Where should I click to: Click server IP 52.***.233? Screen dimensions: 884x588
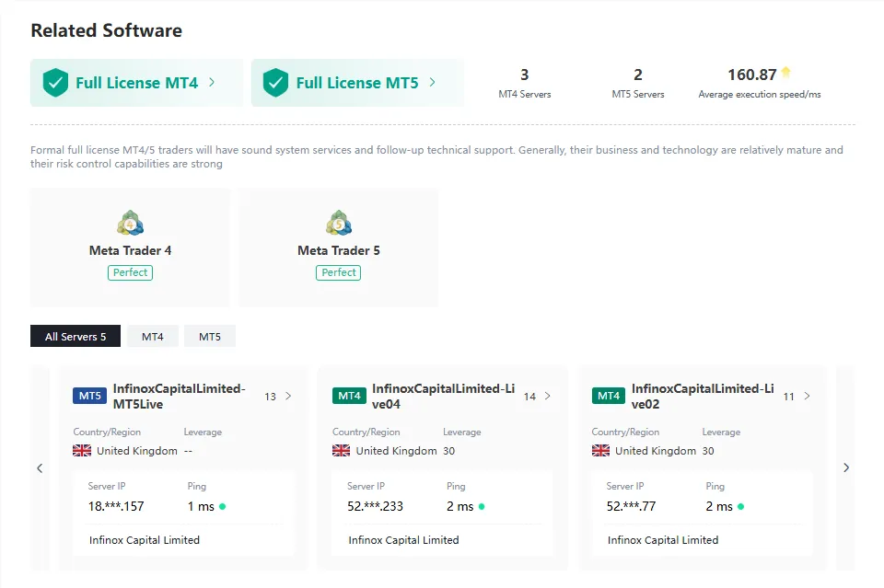coord(376,506)
